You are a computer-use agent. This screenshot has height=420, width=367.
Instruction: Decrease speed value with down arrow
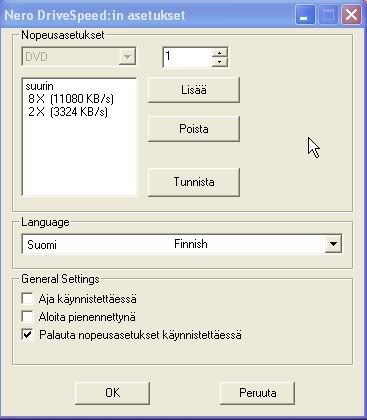pos(219,62)
